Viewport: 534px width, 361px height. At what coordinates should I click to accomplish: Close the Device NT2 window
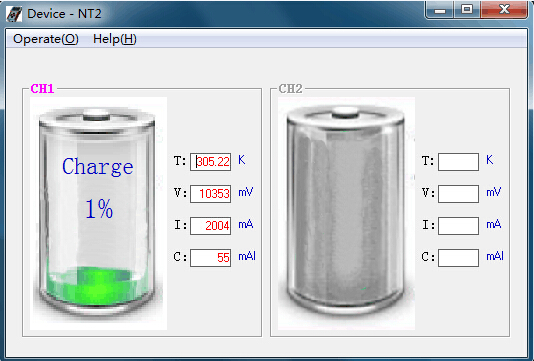504,10
